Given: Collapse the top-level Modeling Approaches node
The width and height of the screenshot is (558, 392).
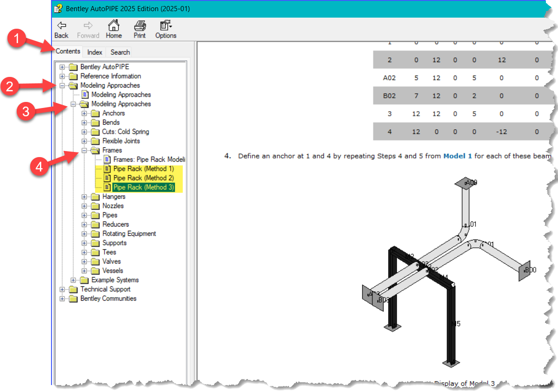Looking at the screenshot, I should (62, 85).
